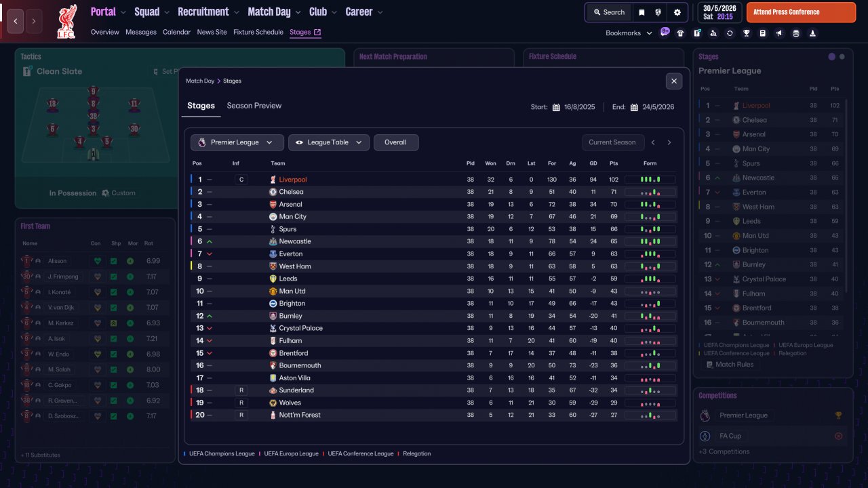Click the Current Season button

coord(612,142)
